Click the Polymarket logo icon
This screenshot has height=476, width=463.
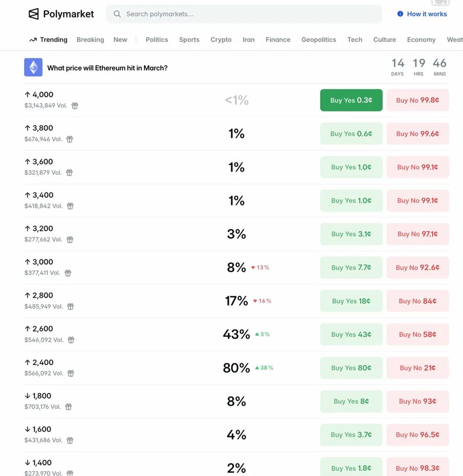pyautogui.click(x=33, y=14)
